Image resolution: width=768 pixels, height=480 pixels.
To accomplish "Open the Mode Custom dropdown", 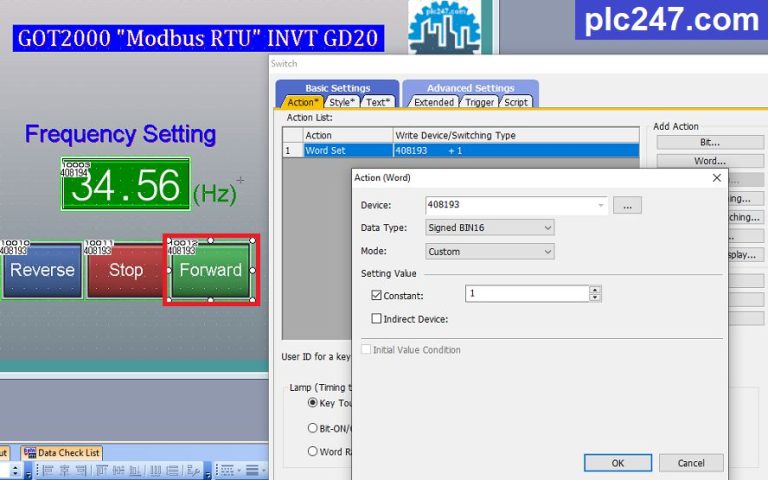I will [x=490, y=251].
